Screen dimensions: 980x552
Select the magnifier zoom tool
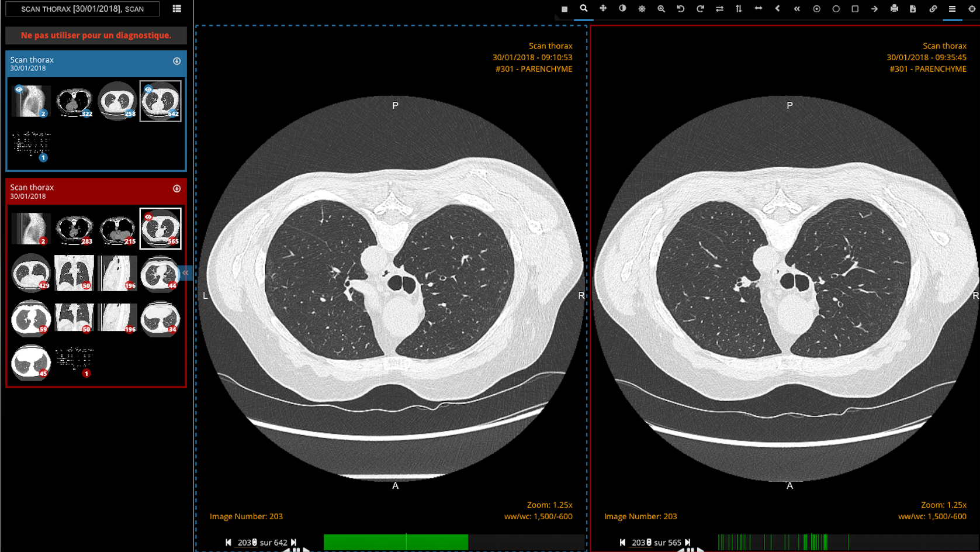click(583, 9)
